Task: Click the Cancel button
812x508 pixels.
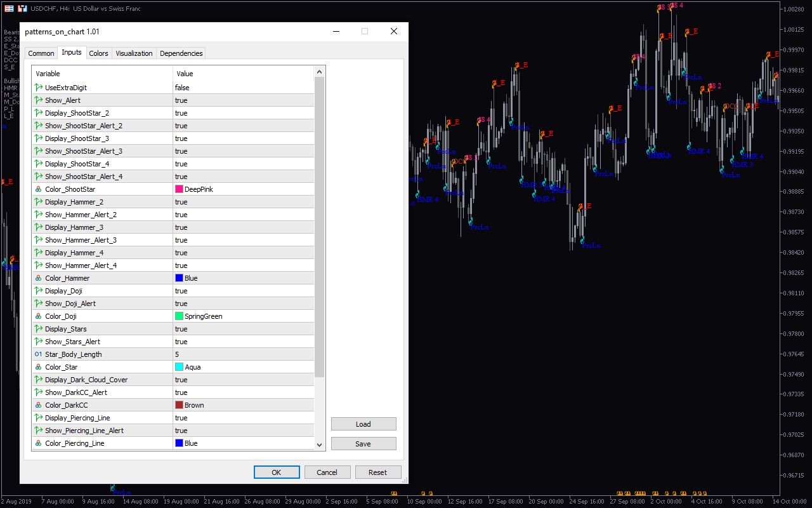Action: coord(327,472)
